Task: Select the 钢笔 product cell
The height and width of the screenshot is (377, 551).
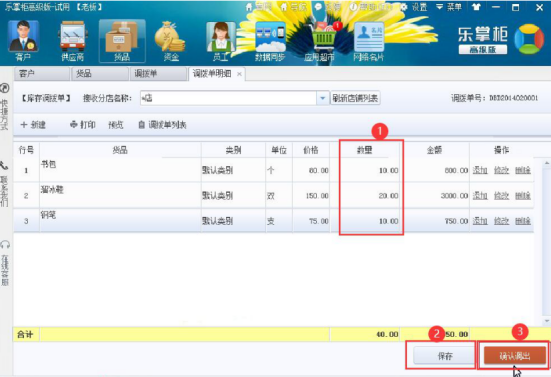Action: point(120,221)
